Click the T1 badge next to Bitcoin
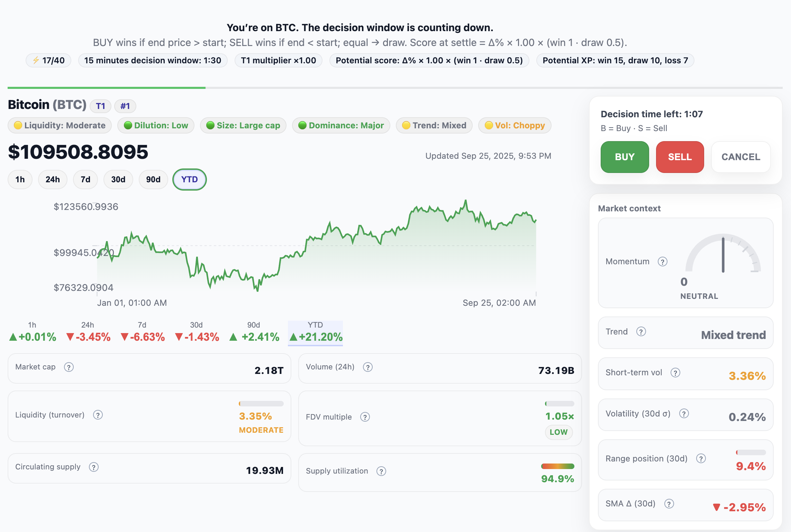The height and width of the screenshot is (532, 791). (100, 106)
